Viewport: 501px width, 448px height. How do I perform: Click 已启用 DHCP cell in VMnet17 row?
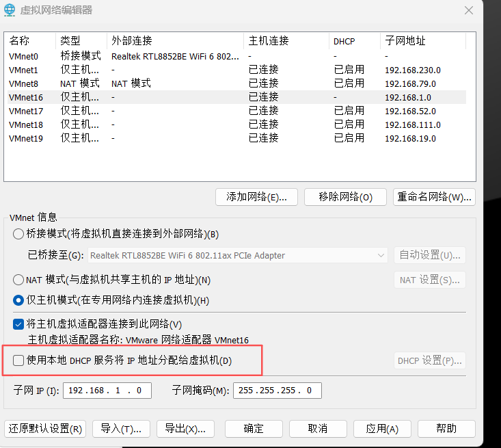click(349, 111)
